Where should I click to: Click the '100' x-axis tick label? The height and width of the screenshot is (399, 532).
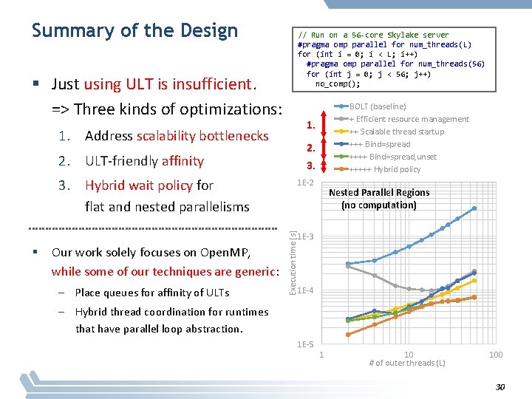496,355
